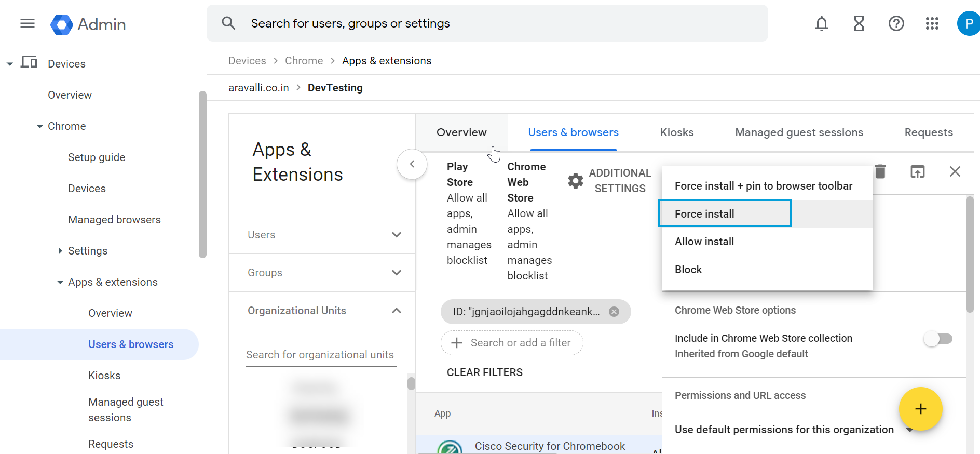This screenshot has height=454, width=980.
Task: Click the Devices icon in sidebar
Action: [x=29, y=63]
